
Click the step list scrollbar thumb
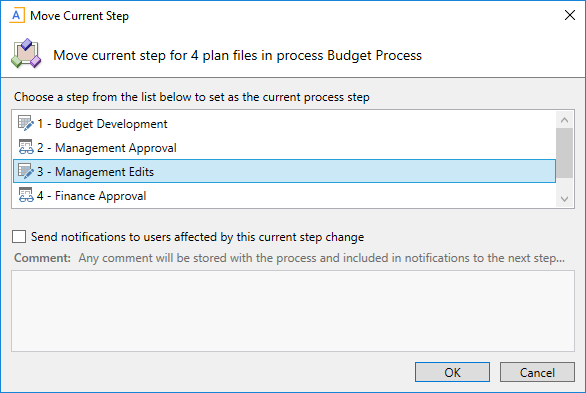[564, 153]
